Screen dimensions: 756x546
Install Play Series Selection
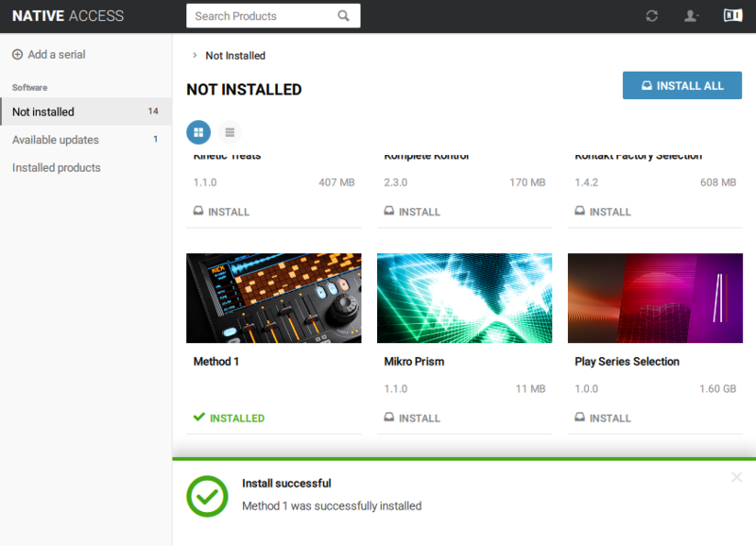tap(603, 418)
